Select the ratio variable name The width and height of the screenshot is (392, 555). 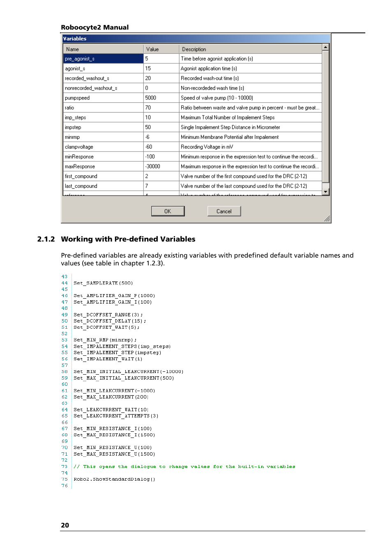[x=69, y=108]
